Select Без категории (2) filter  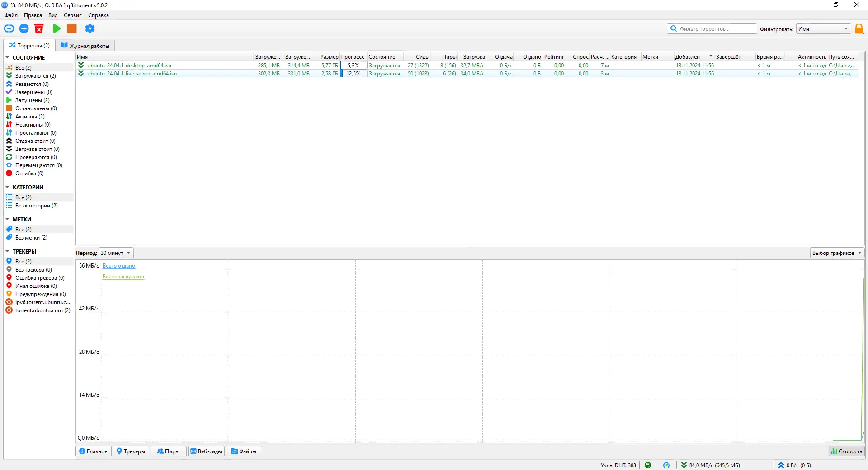coord(37,206)
